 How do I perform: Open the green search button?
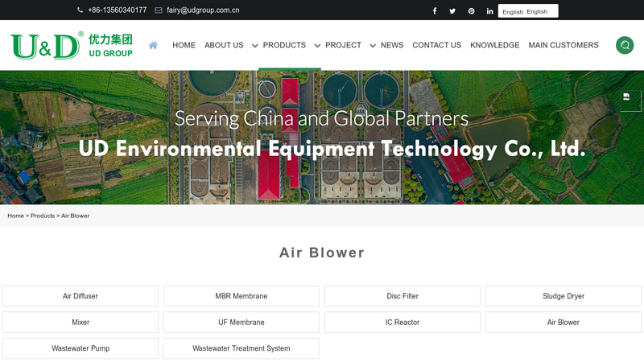click(x=625, y=45)
